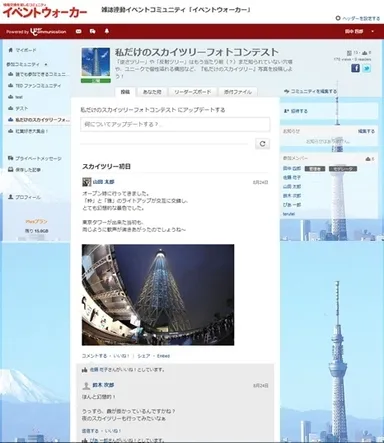
Task: Click Embed under the photo
Action: coord(163,356)
